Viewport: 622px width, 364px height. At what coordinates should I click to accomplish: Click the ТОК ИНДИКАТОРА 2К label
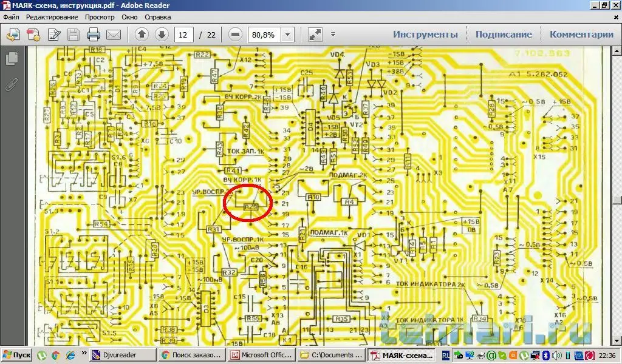431,284
